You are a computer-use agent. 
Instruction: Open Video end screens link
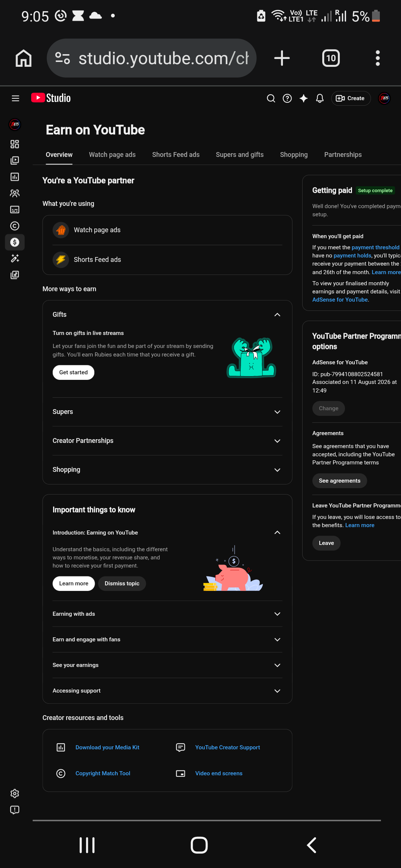(x=219, y=773)
